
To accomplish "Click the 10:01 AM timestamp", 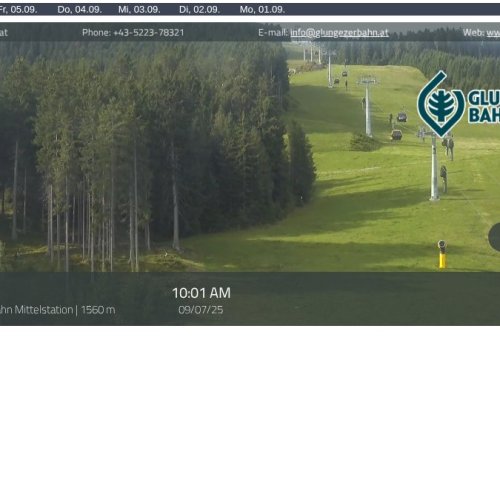I will tap(201, 293).
